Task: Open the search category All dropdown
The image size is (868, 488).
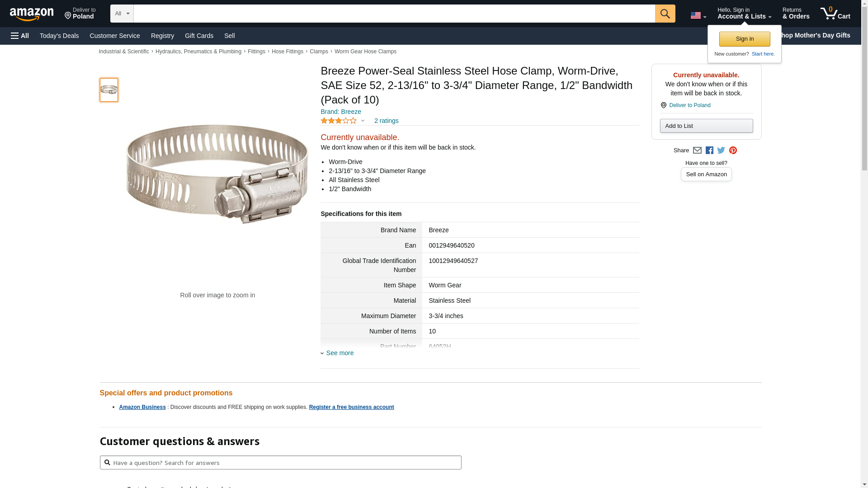Action: pos(122,14)
